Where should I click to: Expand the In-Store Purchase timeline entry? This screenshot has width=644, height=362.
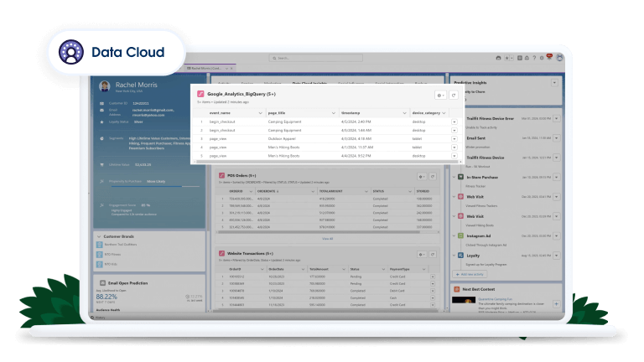[x=454, y=178]
